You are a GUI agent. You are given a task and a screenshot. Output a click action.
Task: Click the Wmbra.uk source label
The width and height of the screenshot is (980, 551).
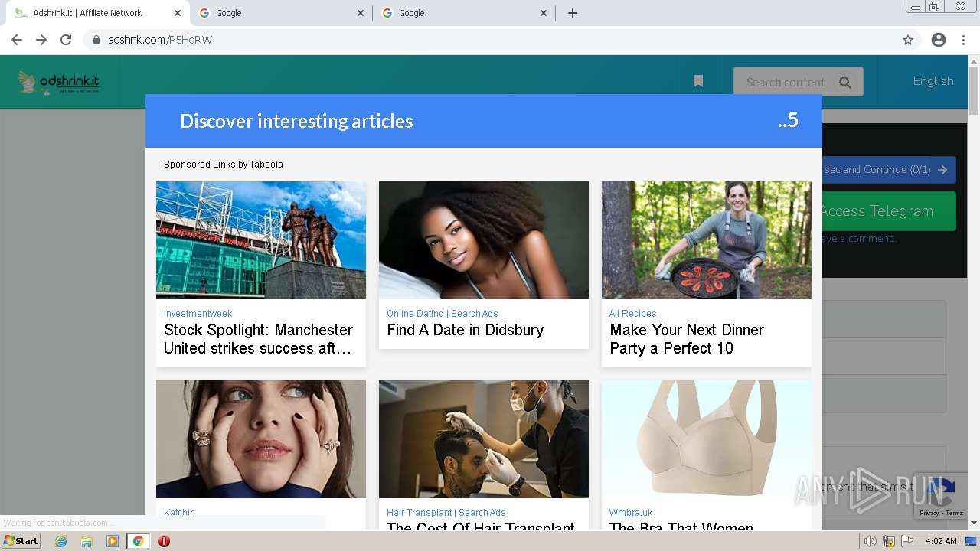tap(631, 513)
